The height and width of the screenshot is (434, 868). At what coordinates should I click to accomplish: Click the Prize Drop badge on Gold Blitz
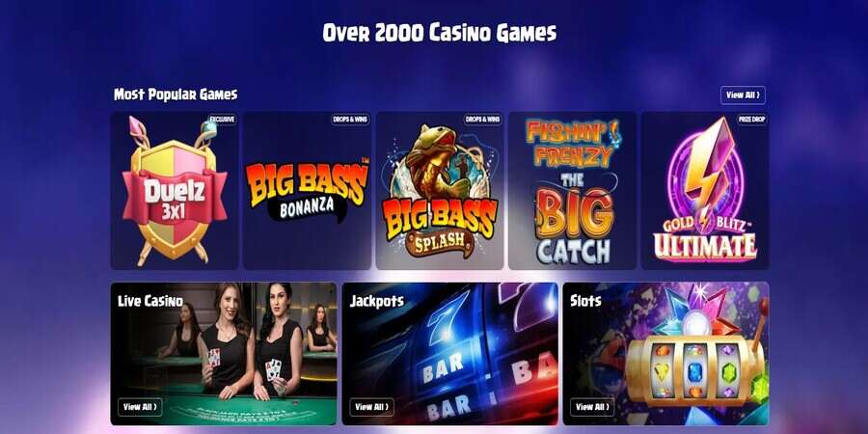click(751, 119)
